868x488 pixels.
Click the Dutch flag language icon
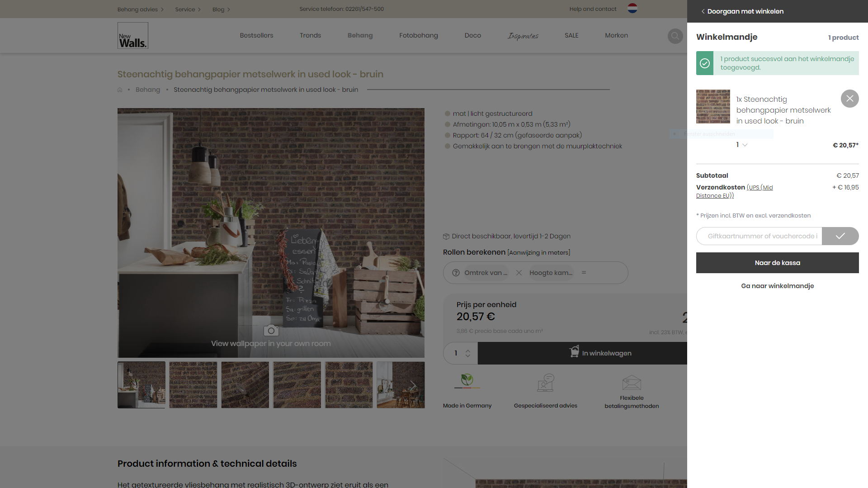click(632, 9)
